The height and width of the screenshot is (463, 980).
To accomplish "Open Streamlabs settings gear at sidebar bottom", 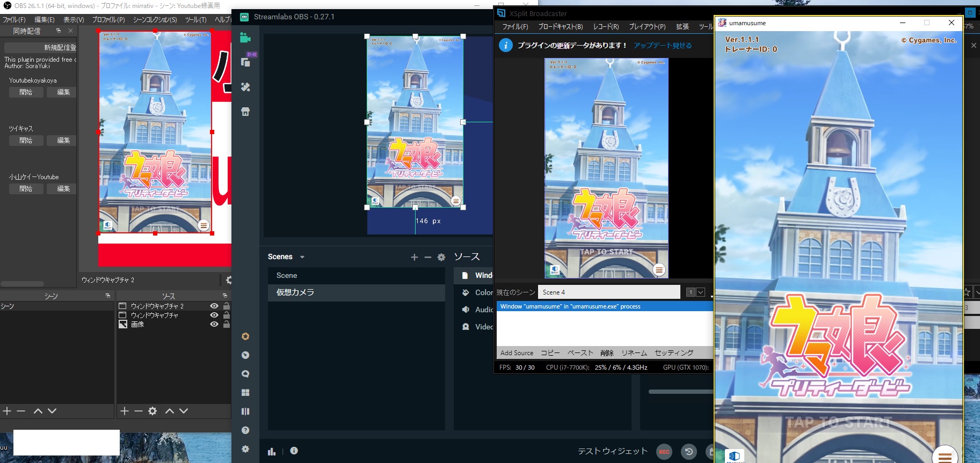I will click(x=245, y=449).
